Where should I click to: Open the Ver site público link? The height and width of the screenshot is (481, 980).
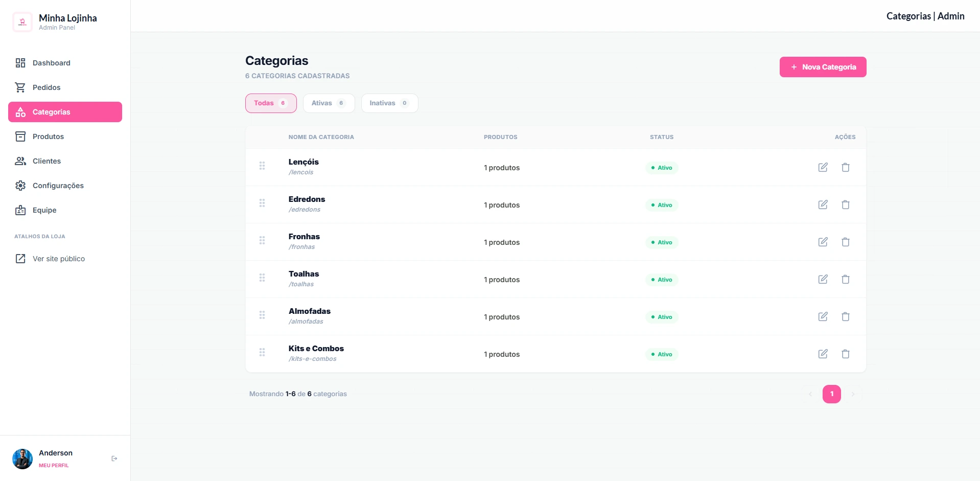[58, 259]
